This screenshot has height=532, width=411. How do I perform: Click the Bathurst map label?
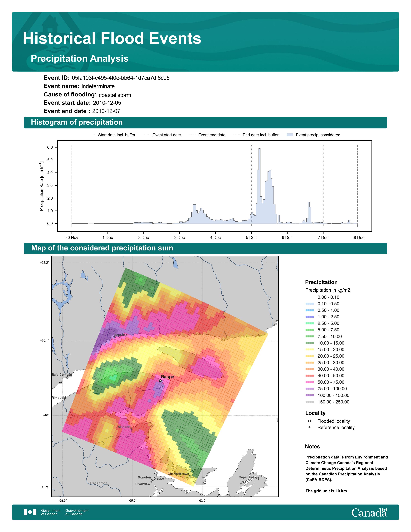(124, 427)
